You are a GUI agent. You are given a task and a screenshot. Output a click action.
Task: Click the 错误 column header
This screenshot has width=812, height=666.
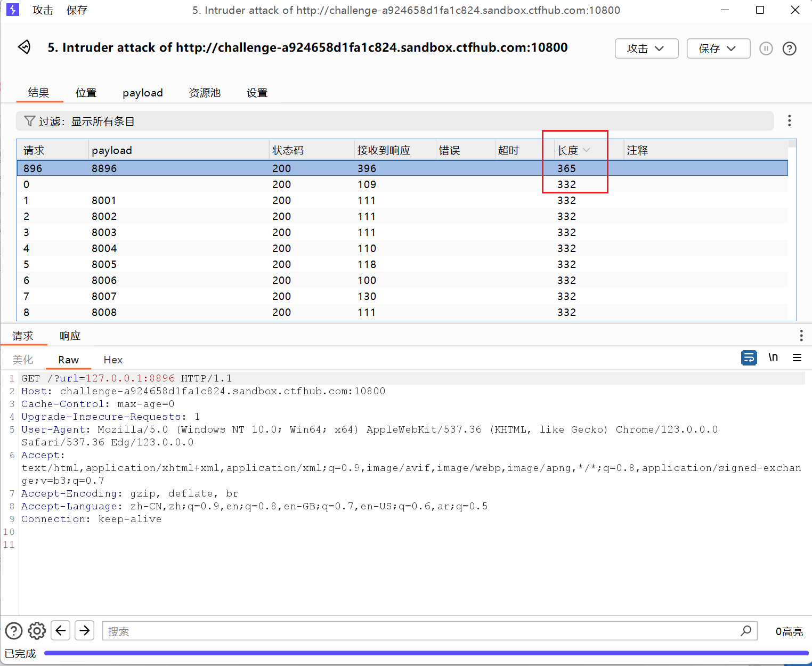point(465,150)
